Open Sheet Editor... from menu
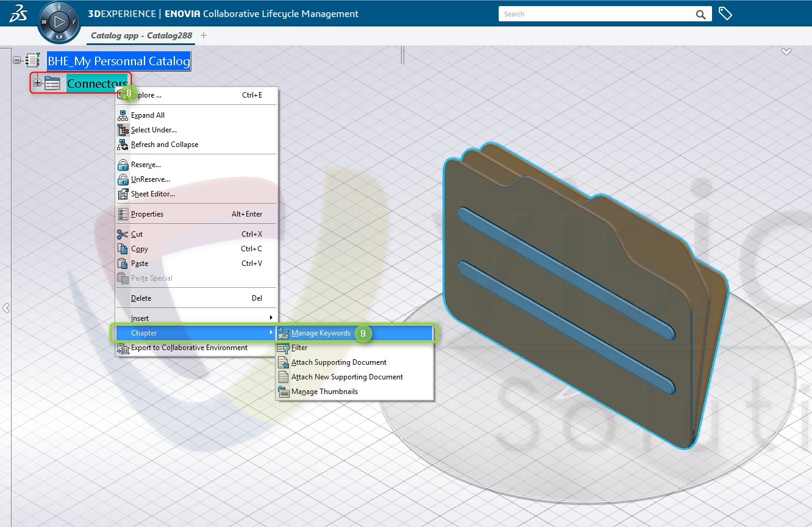812x527 pixels. (196, 194)
